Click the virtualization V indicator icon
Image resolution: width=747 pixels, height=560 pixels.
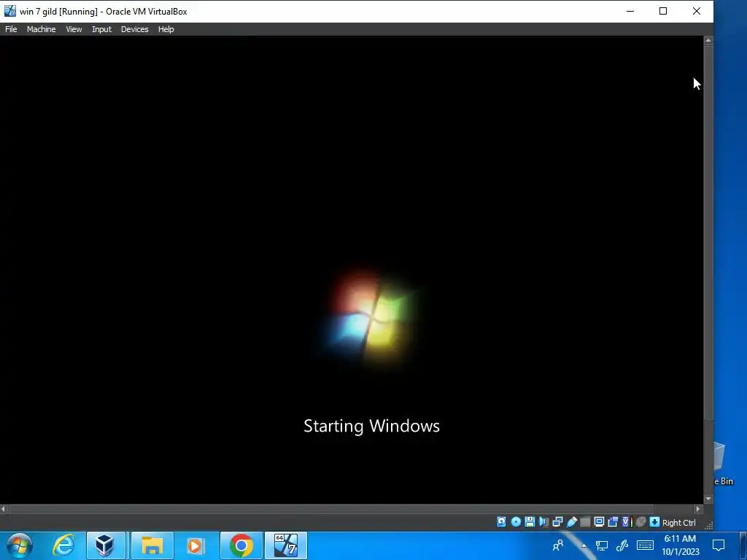(627, 522)
